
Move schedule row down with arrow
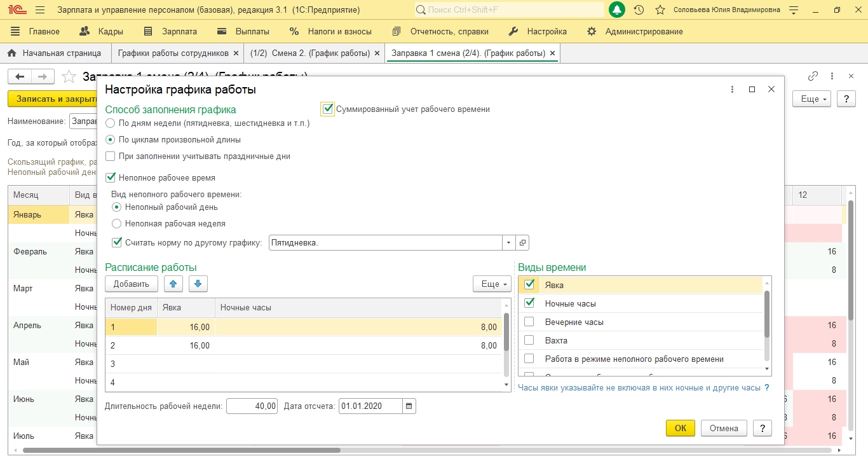[x=198, y=284]
